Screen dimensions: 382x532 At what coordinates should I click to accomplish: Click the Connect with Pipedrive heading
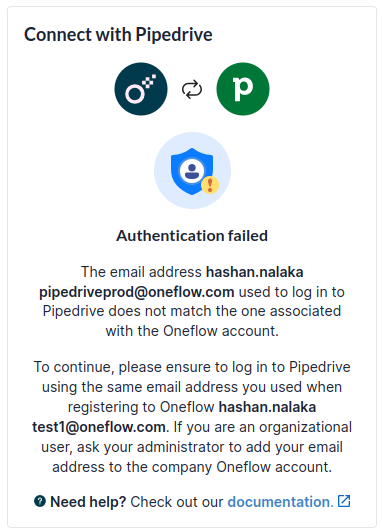coord(118,35)
